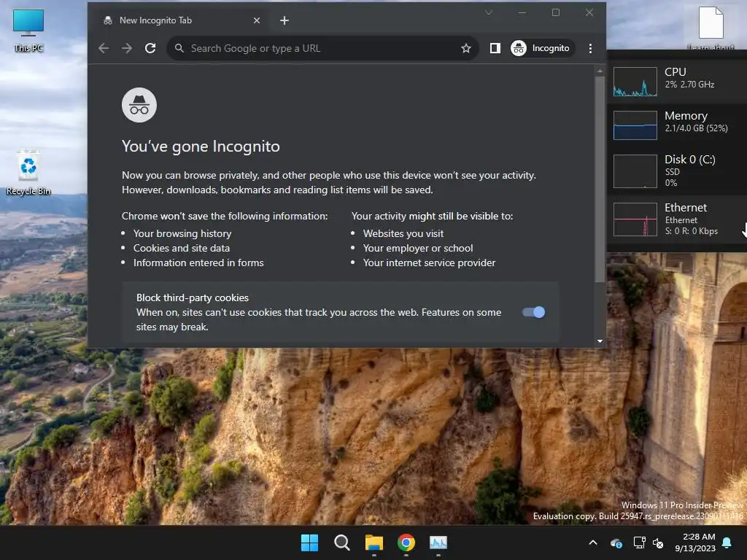Open notifications bell icon
The width and height of the screenshot is (747, 560).
click(x=727, y=542)
